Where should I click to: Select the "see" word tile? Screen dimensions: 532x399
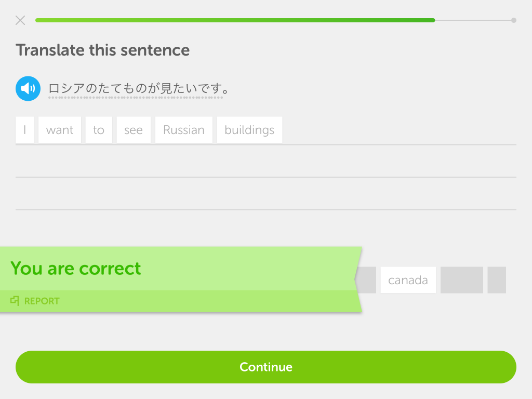point(134,130)
